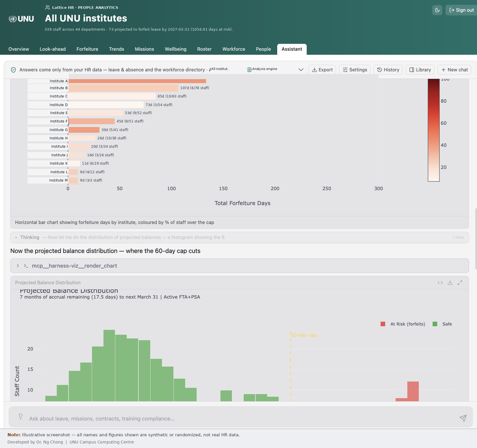This screenshot has width=477, height=448.
Task: Toggle dark mode moon icon
Action: click(437, 10)
